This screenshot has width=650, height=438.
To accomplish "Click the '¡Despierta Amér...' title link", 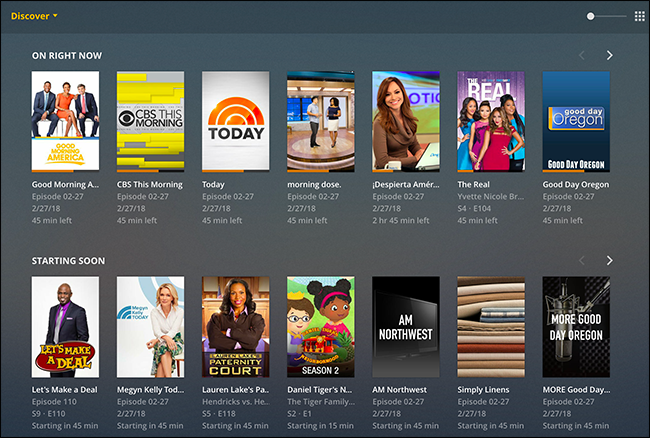I will click(406, 185).
